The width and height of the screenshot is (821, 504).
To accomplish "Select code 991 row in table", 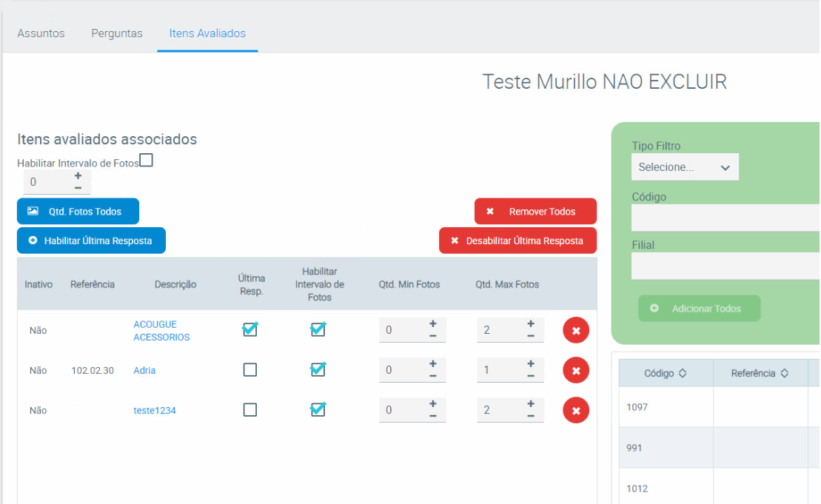I will pos(719,448).
